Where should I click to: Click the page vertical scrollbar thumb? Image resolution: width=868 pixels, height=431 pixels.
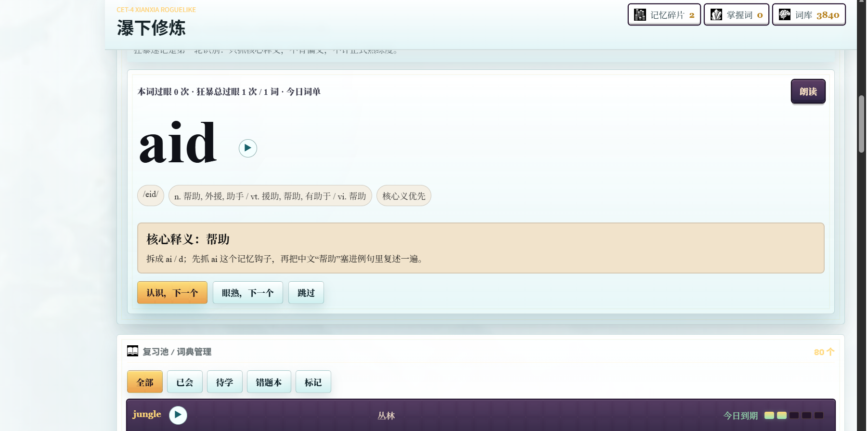tap(861, 124)
